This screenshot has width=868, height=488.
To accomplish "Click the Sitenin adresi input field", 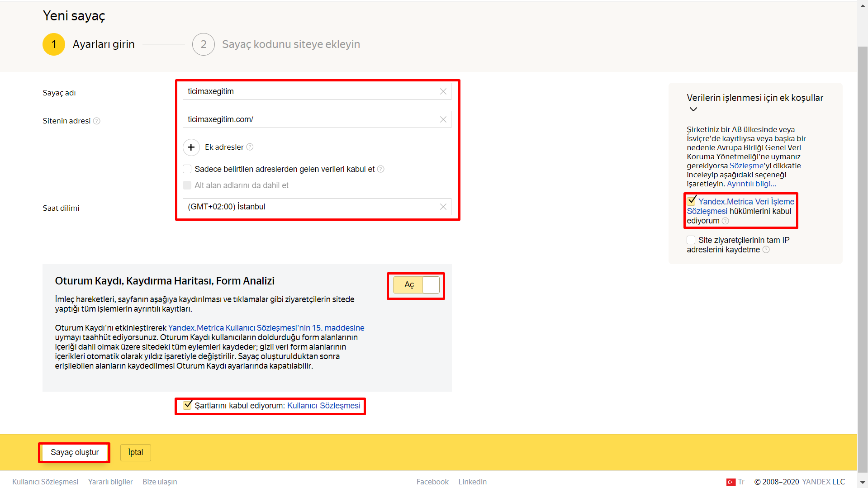I will click(x=317, y=119).
